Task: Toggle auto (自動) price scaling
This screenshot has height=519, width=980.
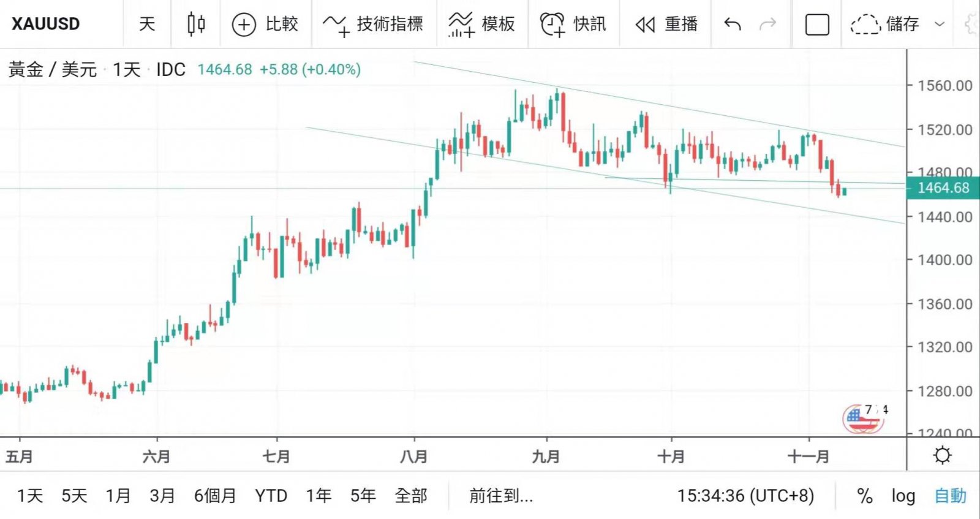Action: 950,496
